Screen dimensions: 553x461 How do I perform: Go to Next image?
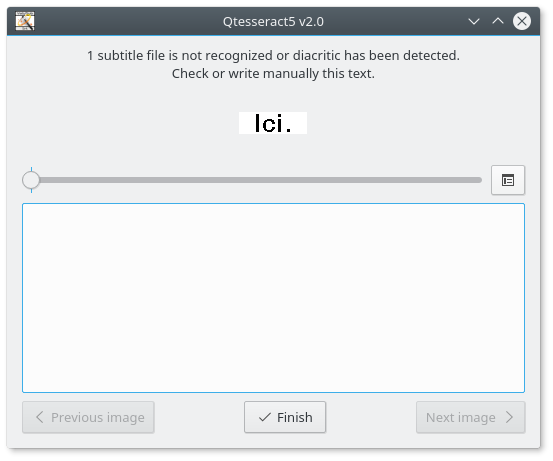[x=470, y=417]
